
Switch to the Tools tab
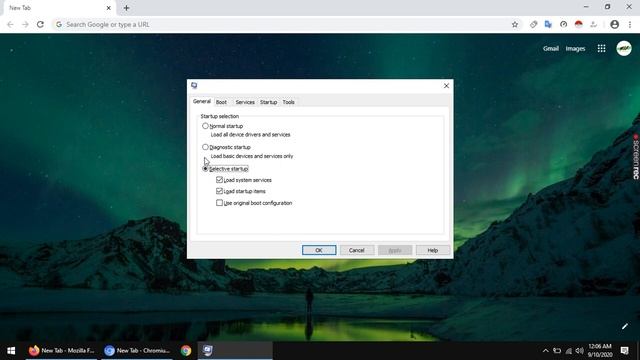[289, 102]
